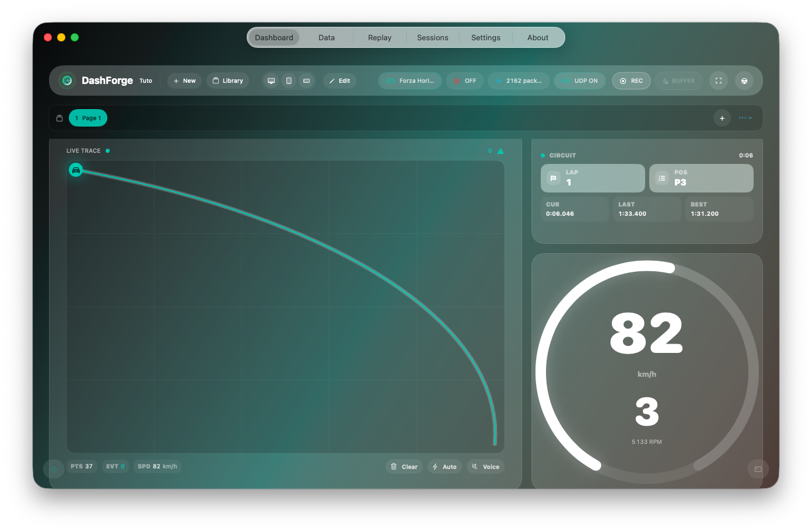The image size is (812, 532).
Task: Clear the live trace
Action: tap(404, 467)
